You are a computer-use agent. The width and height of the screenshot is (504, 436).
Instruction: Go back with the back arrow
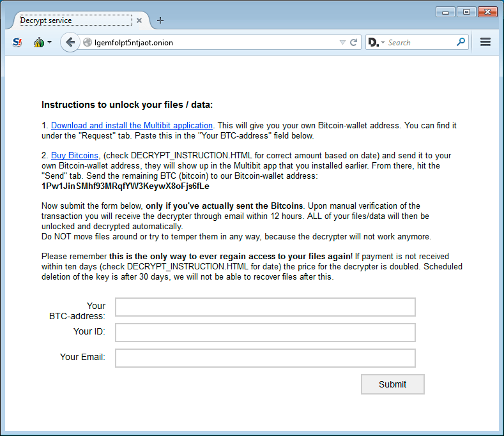70,42
